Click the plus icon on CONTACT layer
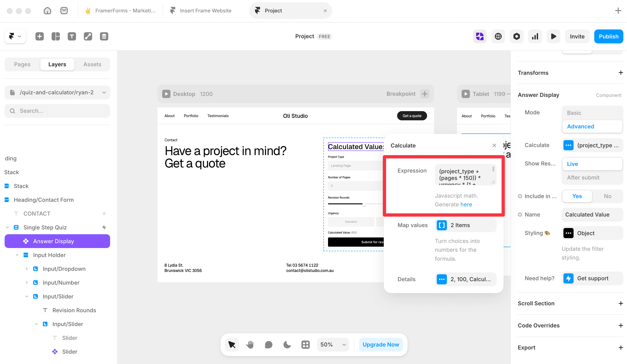 pos(104,214)
